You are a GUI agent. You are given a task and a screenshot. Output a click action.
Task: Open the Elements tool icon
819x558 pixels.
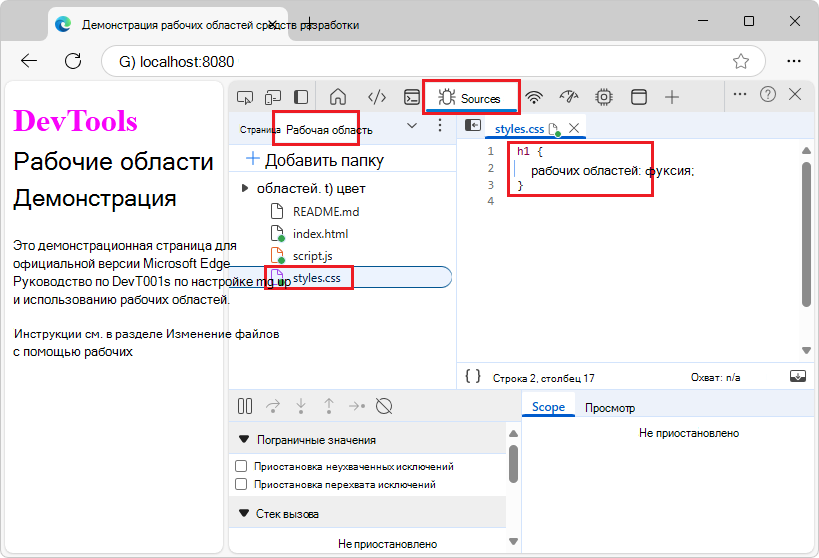click(x=377, y=97)
